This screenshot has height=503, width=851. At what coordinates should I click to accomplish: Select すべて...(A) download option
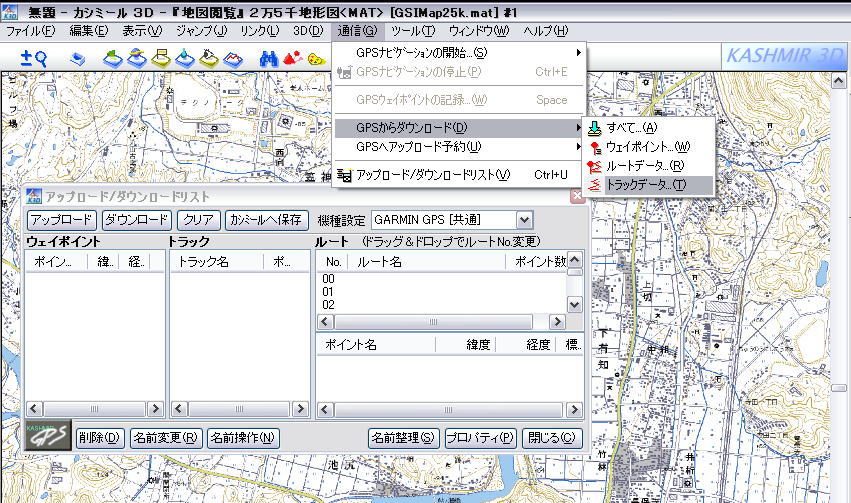pos(649,128)
